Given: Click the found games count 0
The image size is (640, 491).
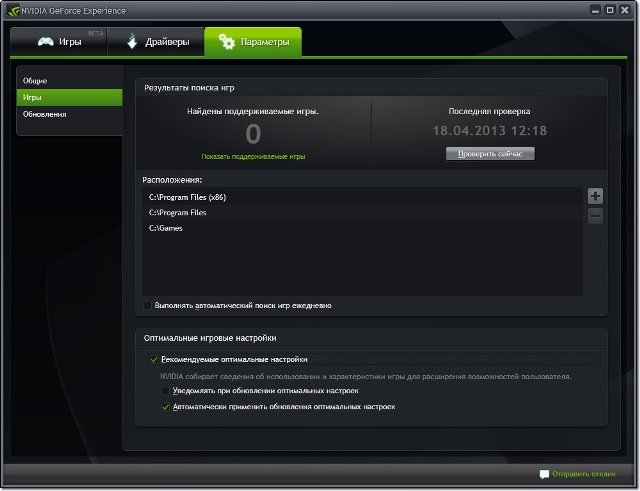Looking at the screenshot, I should pos(253,134).
